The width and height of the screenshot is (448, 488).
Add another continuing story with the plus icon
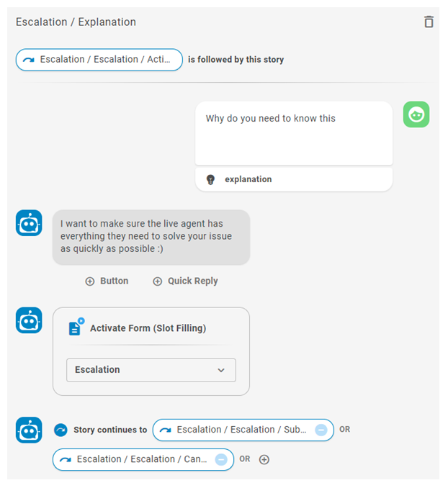pyautogui.click(x=264, y=459)
